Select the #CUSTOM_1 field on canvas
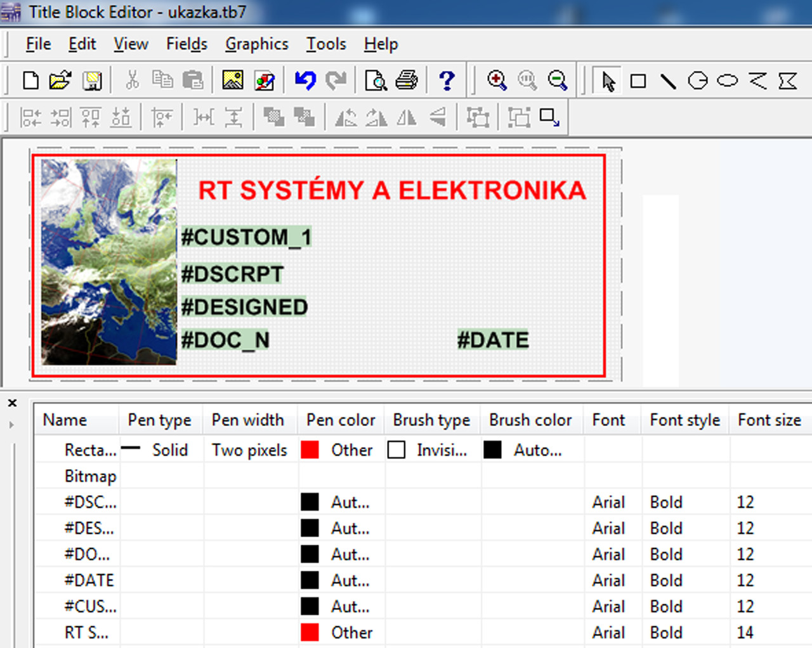Viewport: 812px width, 648px height. (246, 238)
